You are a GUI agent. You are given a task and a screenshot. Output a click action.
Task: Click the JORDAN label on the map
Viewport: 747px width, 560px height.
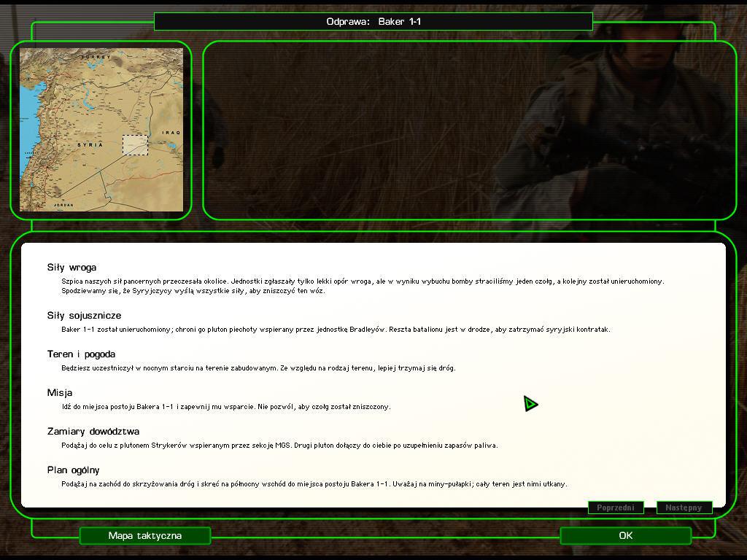[64, 205]
